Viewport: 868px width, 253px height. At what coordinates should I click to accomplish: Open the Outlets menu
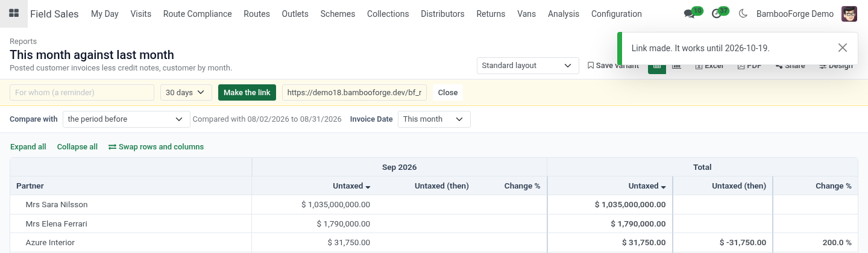[295, 14]
